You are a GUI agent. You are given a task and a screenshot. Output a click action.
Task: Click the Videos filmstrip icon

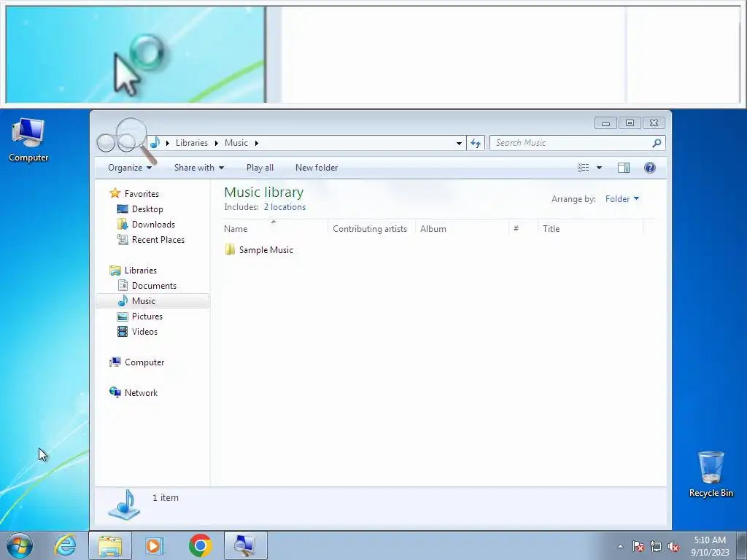point(123,332)
